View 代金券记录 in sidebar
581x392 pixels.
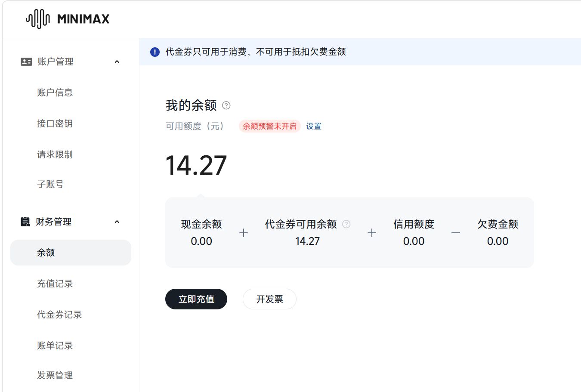coord(59,315)
